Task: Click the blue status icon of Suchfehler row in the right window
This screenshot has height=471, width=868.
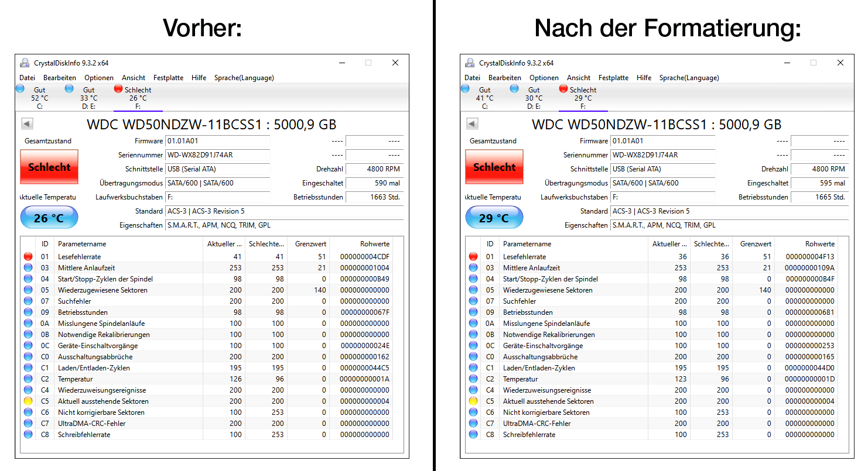Action: pos(473,301)
